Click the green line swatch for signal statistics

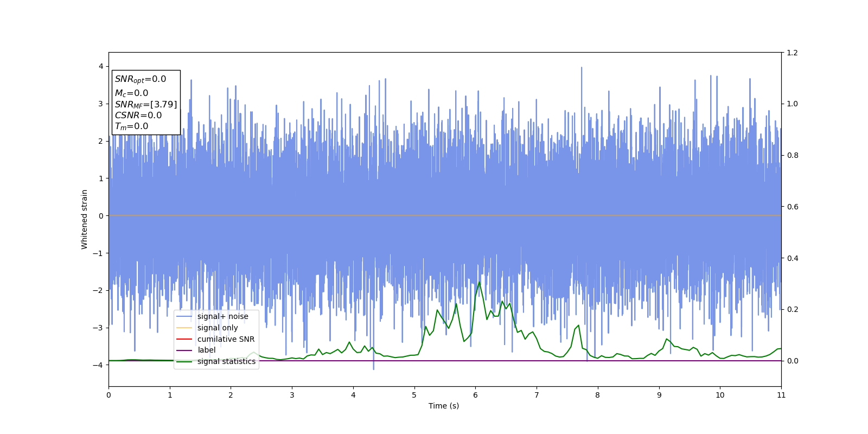(184, 362)
